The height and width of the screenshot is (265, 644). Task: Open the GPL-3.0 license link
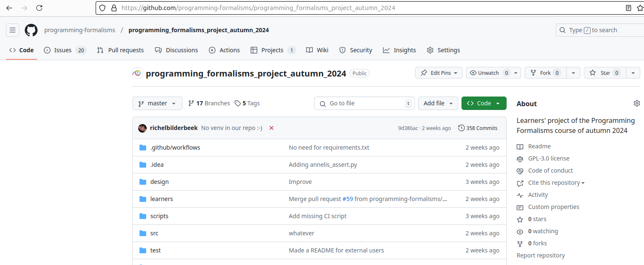548,158
